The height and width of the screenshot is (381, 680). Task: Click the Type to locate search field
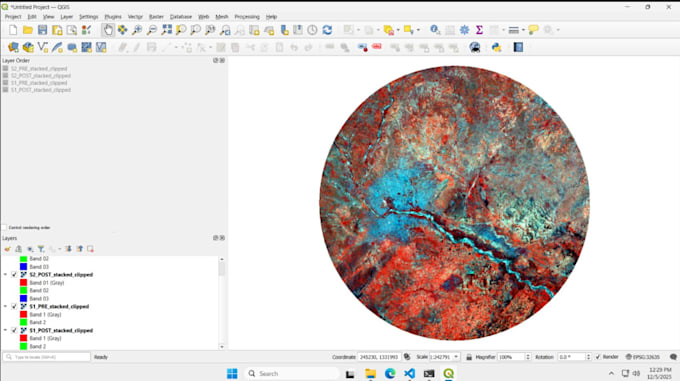(47, 357)
